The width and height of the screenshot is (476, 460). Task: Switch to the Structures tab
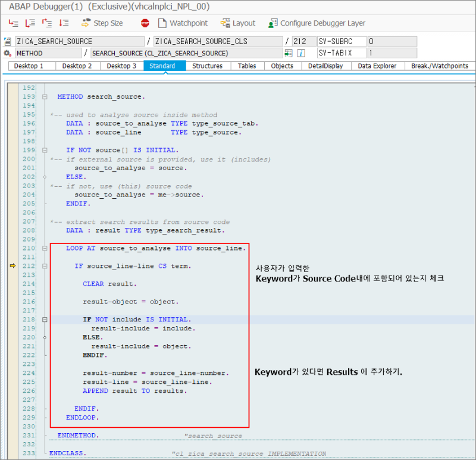click(207, 67)
